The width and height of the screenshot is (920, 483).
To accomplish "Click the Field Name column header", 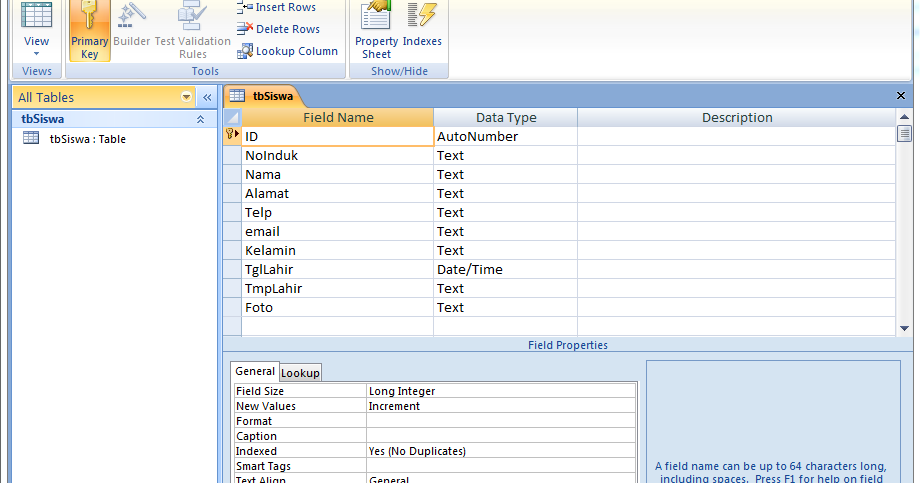I will click(338, 117).
